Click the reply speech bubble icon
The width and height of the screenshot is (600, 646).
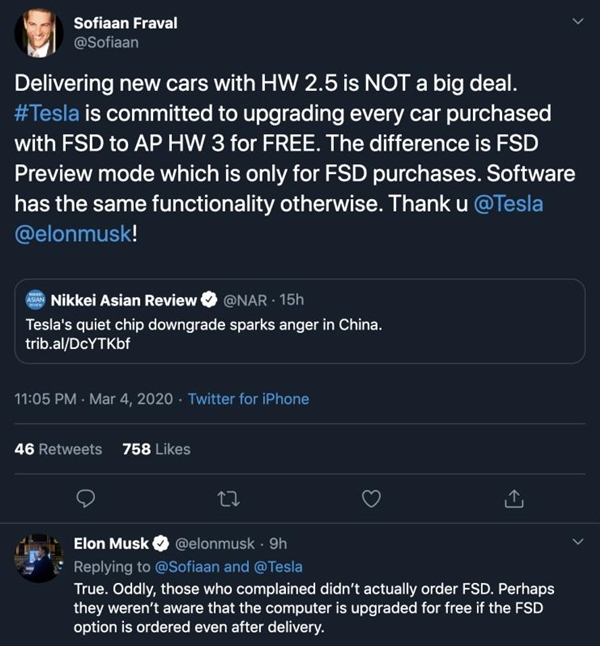pyautogui.click(x=86, y=497)
